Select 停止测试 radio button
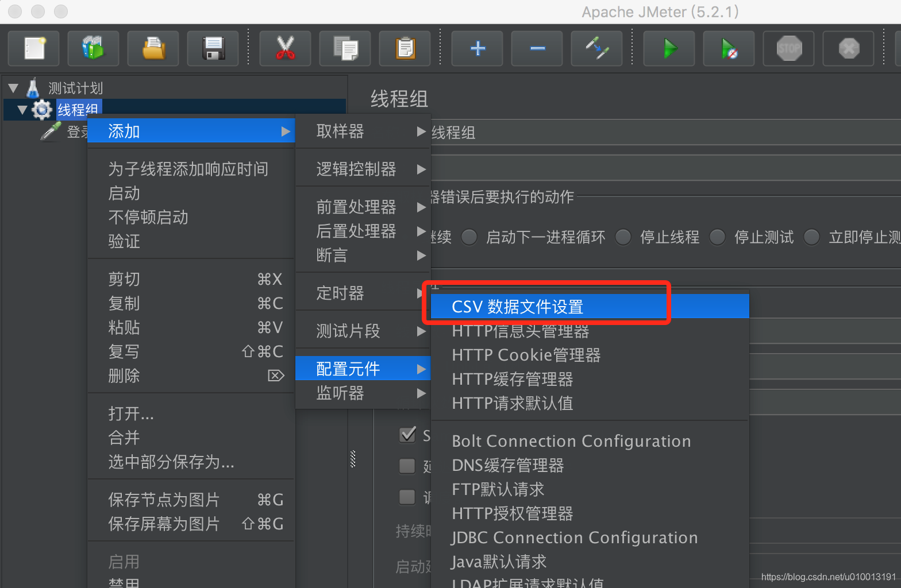The height and width of the screenshot is (588, 901). click(718, 237)
